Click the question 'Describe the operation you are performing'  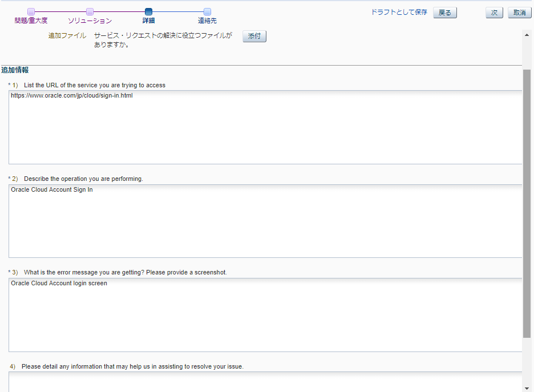click(83, 179)
